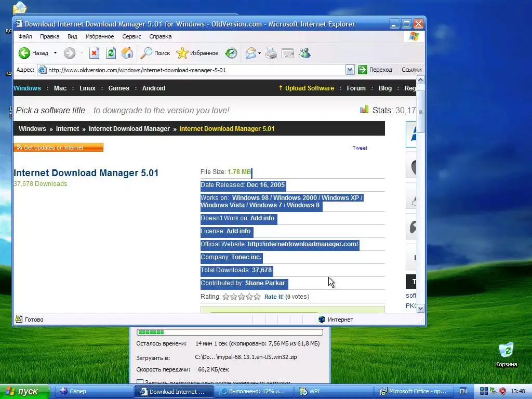
Task: Switch to download progress taskbar item
Action: tap(255, 392)
